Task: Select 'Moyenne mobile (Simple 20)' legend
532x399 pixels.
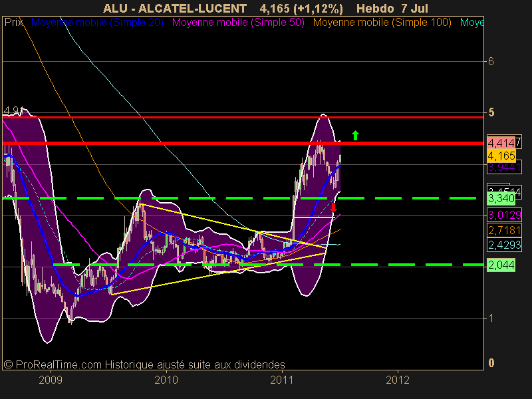Action: coord(97,23)
